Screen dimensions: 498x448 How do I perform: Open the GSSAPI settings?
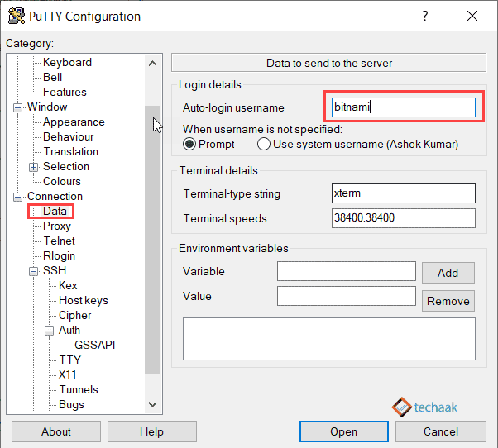pos(94,345)
